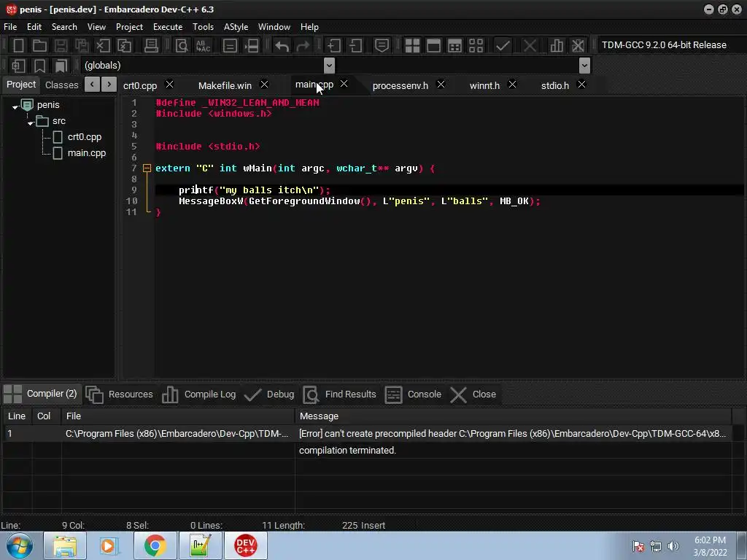This screenshot has height=560, width=747.
Task: Close the Makefile.win editor tab
Action: 264,85
